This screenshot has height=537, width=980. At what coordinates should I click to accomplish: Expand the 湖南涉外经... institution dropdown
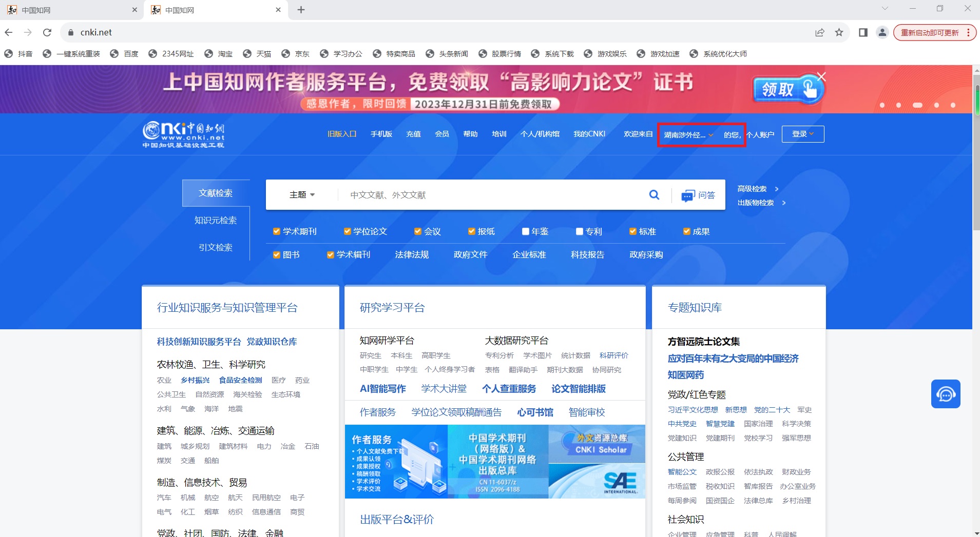[x=688, y=135]
